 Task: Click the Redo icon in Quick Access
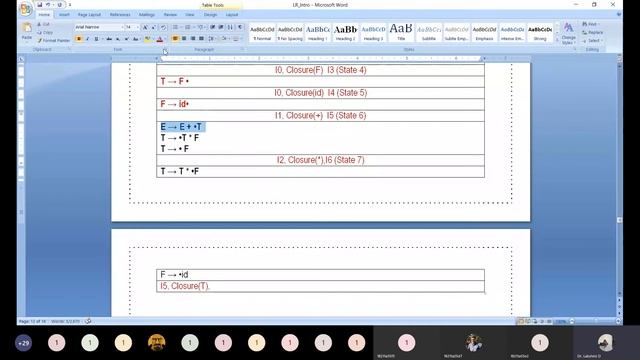[x=60, y=5]
